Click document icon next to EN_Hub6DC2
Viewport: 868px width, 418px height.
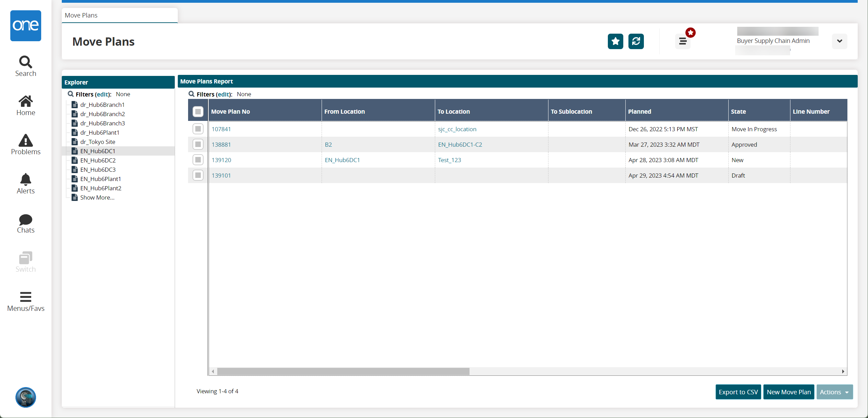[x=74, y=160]
